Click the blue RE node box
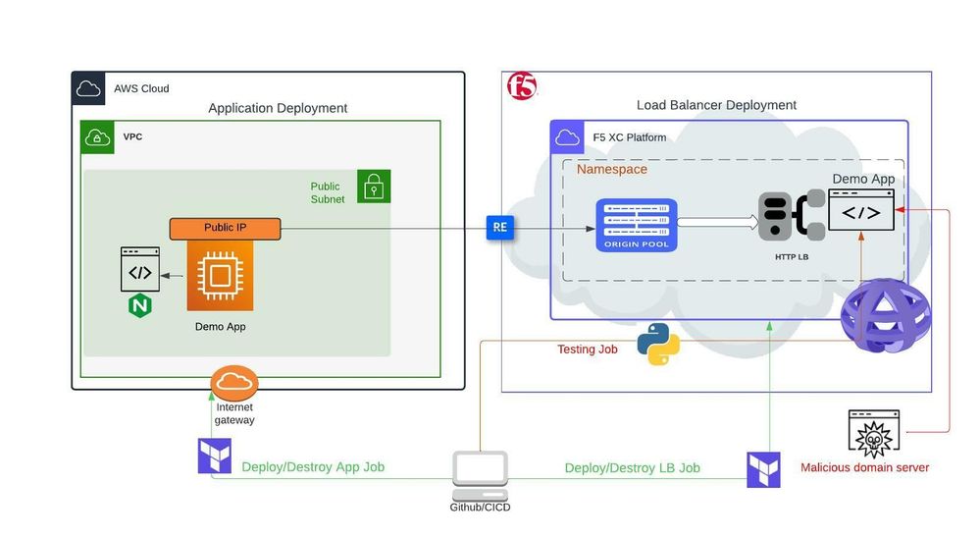The height and width of the screenshot is (538, 980). click(500, 227)
